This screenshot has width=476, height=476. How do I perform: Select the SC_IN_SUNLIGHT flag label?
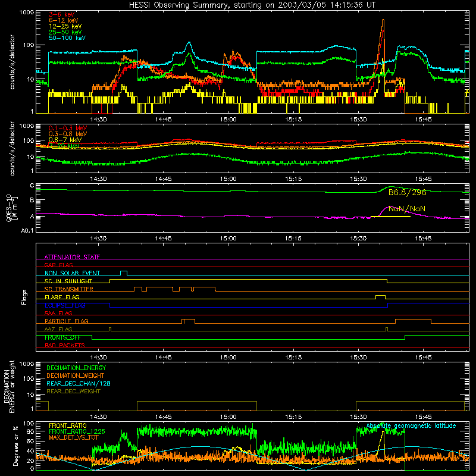pos(68,281)
